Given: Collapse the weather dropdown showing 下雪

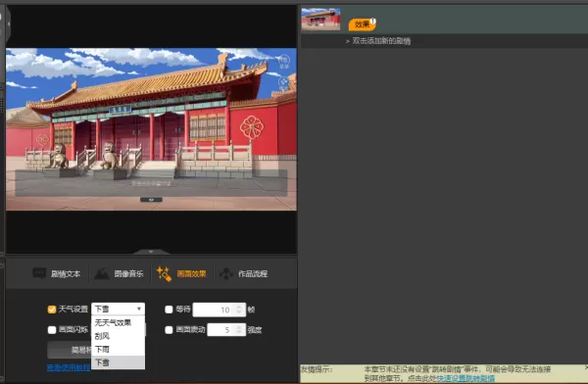Looking at the screenshot, I should [119, 309].
